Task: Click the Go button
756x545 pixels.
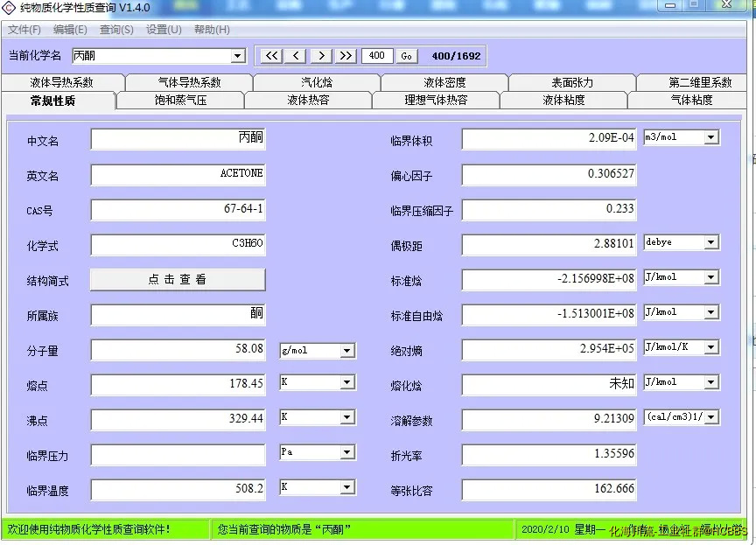Action: pos(406,56)
